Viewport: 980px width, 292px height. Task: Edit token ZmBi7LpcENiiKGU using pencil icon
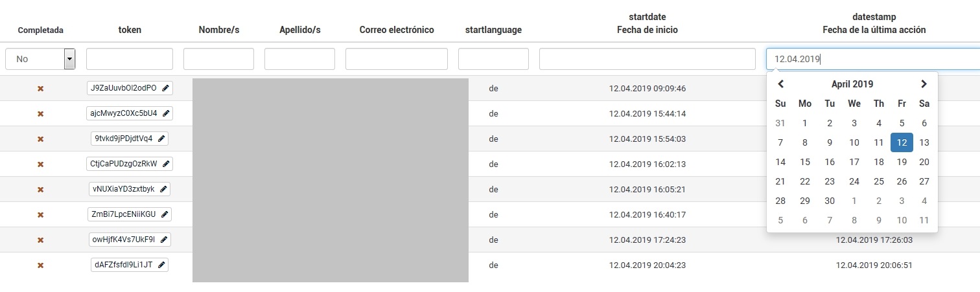click(165, 214)
